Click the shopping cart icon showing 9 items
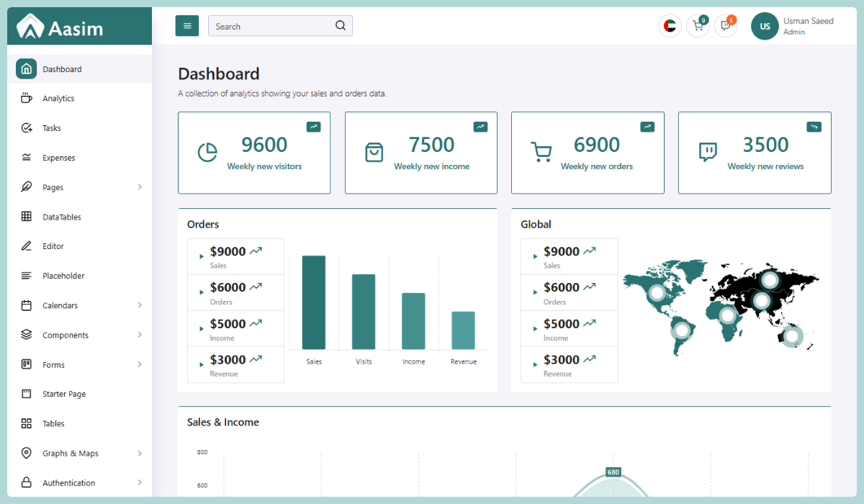 697,26
